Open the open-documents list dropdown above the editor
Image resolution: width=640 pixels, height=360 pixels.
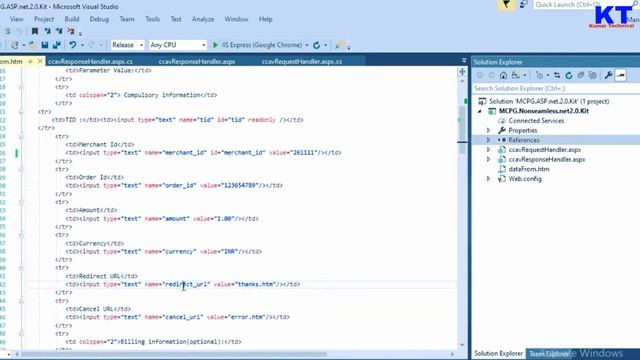pos(464,60)
